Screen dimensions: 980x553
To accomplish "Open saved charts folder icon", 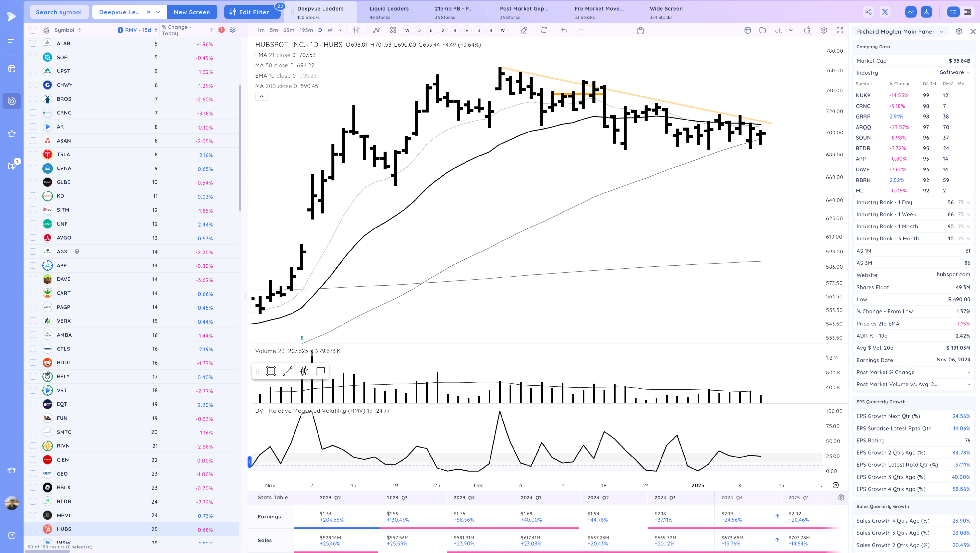I will click(x=762, y=30).
